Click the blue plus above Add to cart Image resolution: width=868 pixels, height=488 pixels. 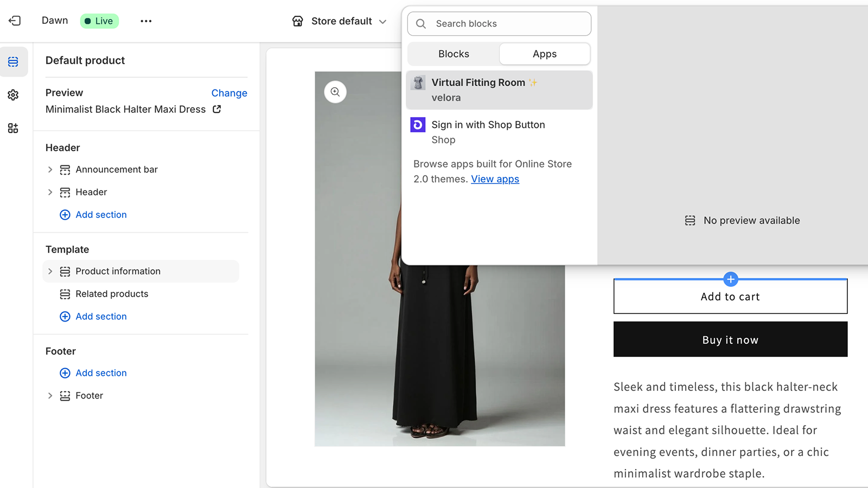[x=730, y=279]
